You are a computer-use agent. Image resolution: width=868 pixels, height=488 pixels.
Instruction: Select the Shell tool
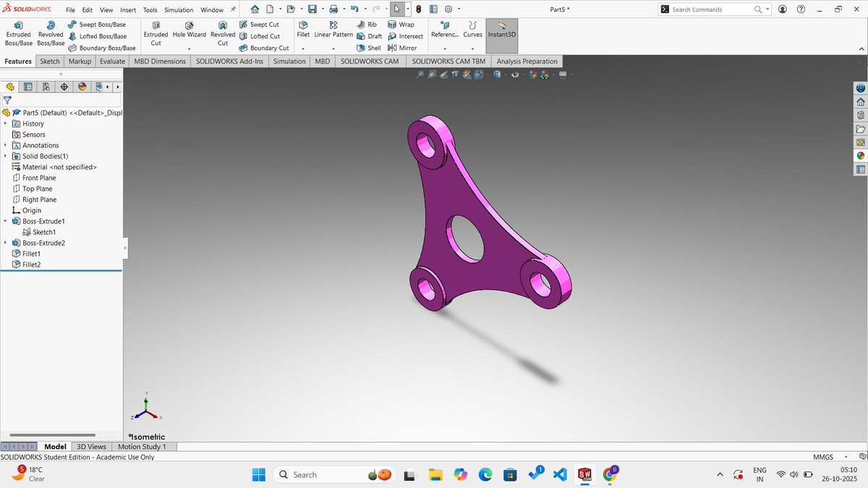369,48
